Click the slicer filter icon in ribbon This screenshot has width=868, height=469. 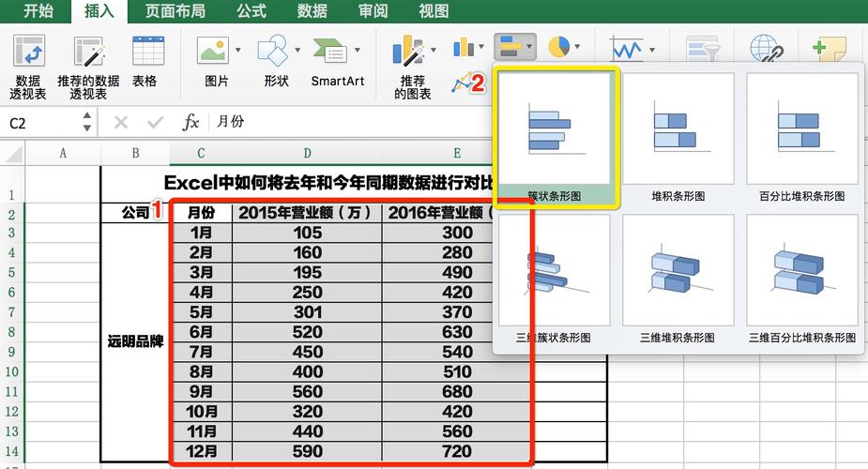pos(703,49)
